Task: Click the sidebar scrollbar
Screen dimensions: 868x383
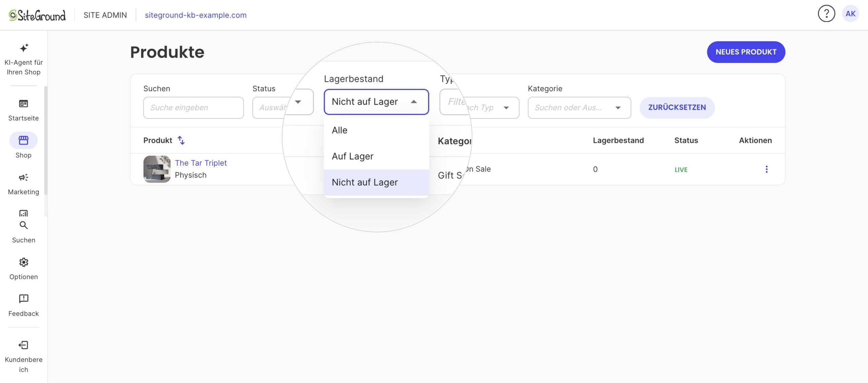Action: coord(46,141)
